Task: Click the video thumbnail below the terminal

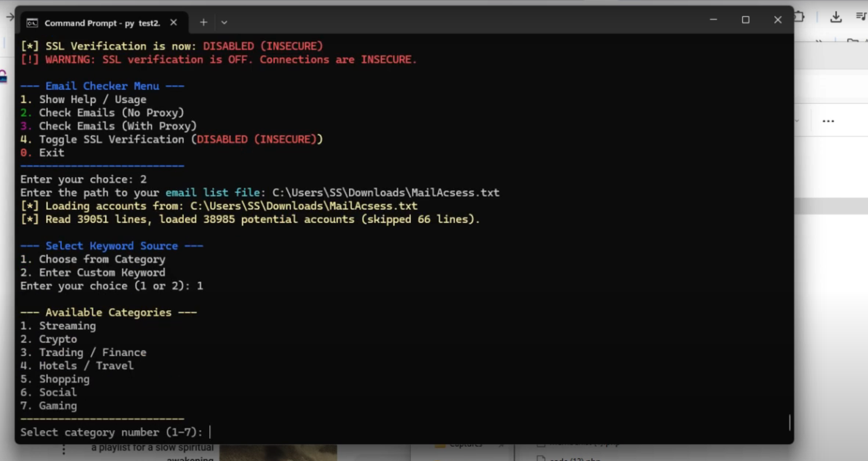Action: point(278,453)
